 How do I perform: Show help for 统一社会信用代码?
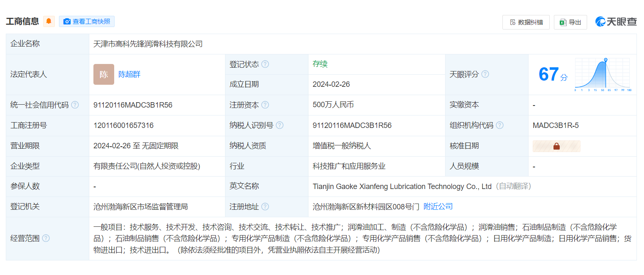[x=75, y=105]
